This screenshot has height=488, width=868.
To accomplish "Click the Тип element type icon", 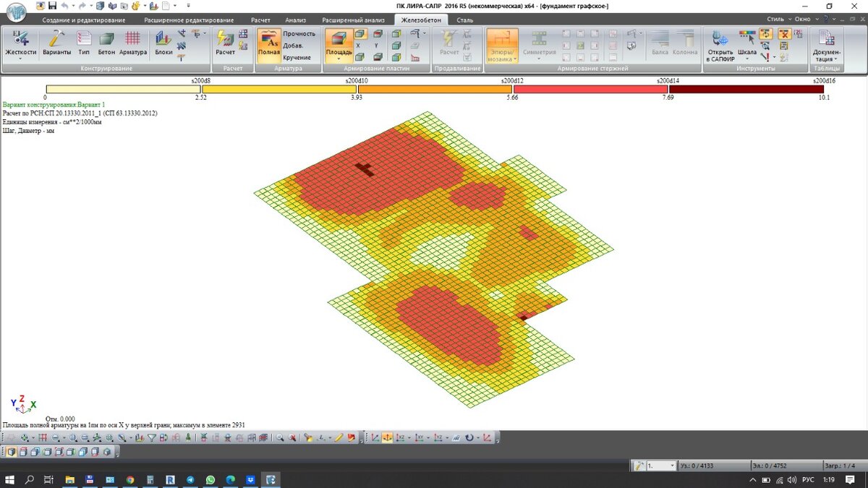I will (x=84, y=43).
